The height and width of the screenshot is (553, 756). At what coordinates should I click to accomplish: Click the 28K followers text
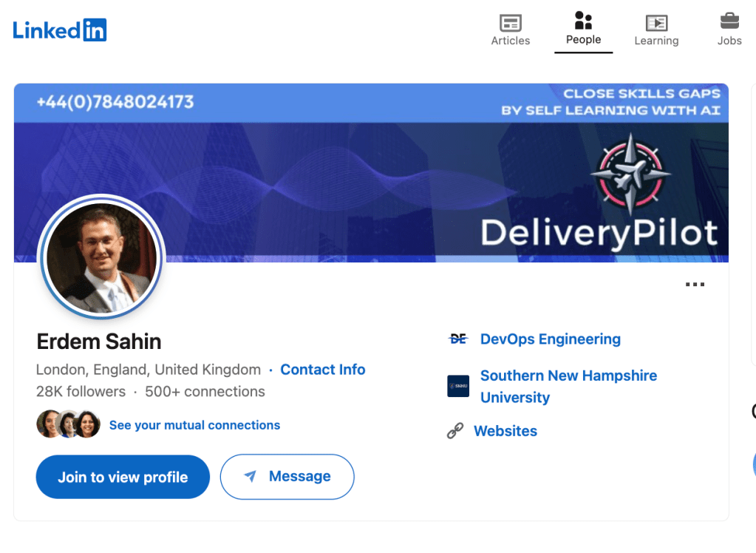81,391
